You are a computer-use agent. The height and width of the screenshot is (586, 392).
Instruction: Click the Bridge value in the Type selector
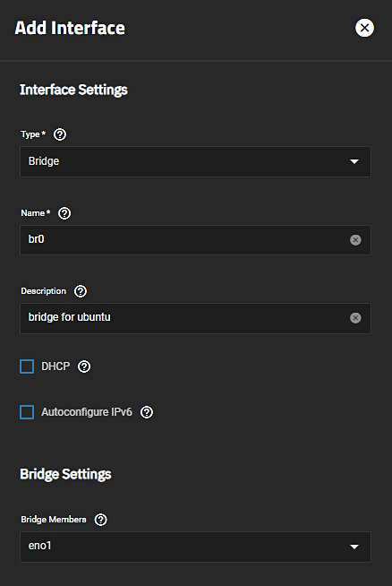coord(44,161)
